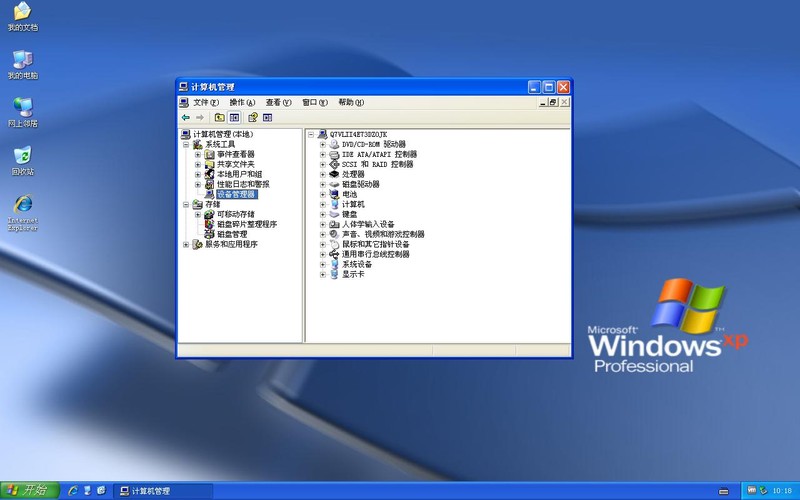Click the 键盘 keyboard icon
Image resolution: width=800 pixels, height=500 pixels.
click(x=334, y=214)
